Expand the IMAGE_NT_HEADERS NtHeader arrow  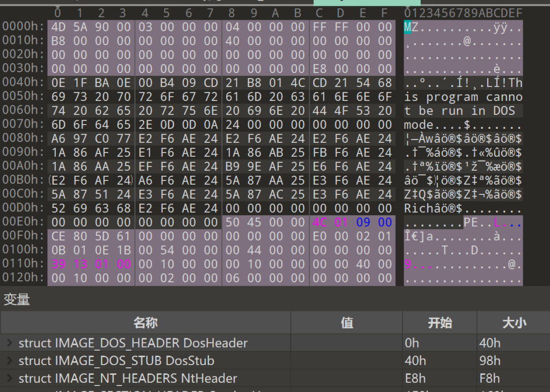click(9, 379)
